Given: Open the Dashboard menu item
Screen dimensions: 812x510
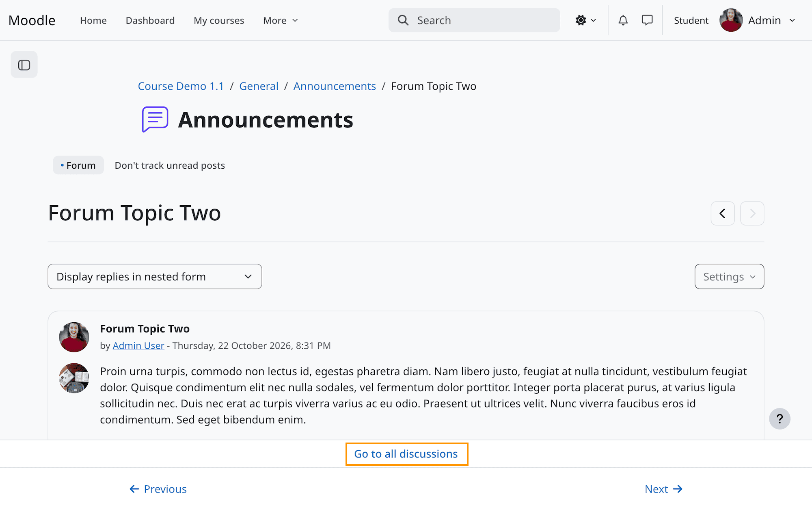Looking at the screenshot, I should click(150, 20).
